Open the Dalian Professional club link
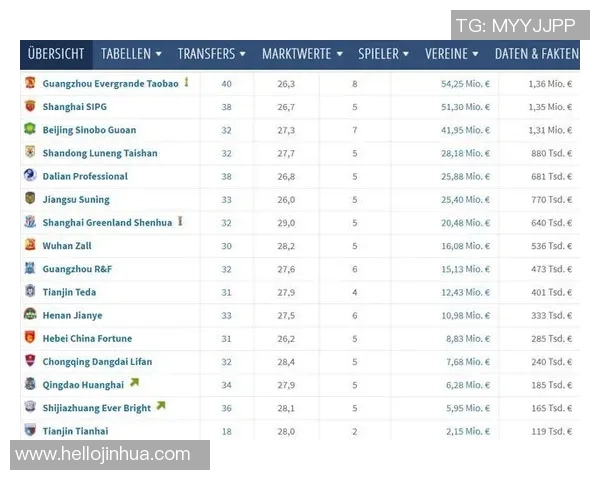Screen dimensions: 600x480 click(x=85, y=176)
